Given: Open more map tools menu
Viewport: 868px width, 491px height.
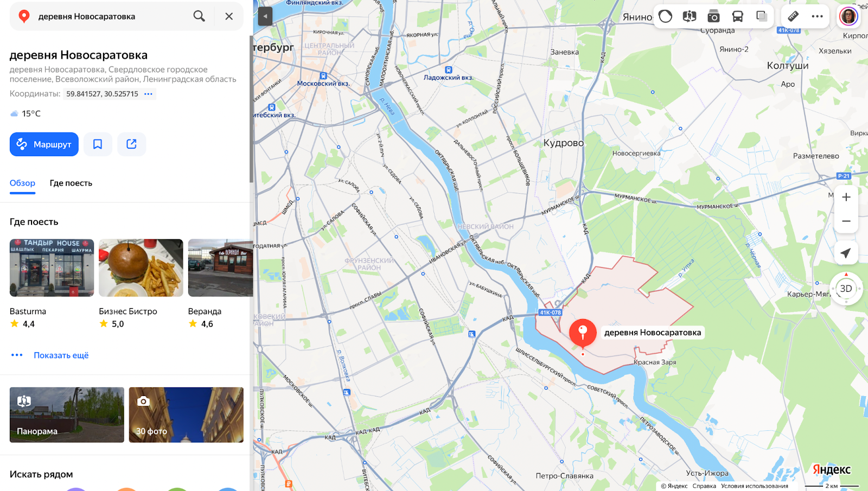Looking at the screenshot, I should point(818,16).
